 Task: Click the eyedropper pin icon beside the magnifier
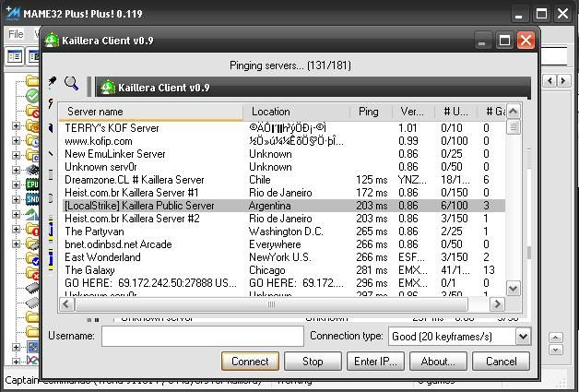pos(53,82)
